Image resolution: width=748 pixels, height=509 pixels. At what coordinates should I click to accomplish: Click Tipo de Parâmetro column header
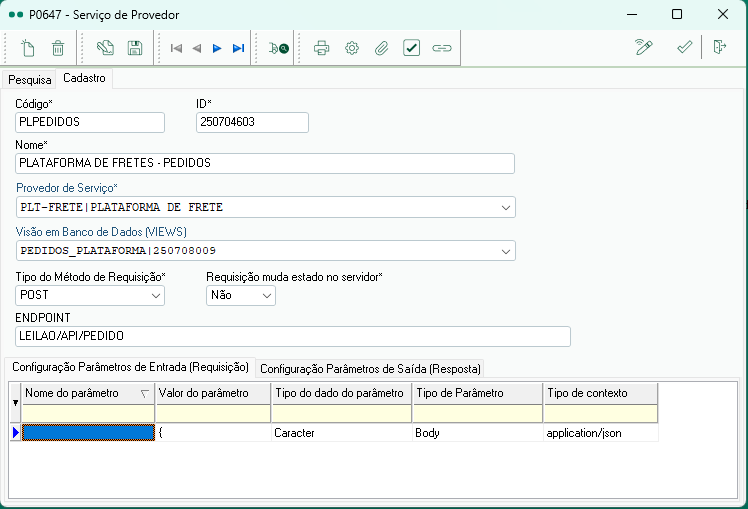pos(478,393)
